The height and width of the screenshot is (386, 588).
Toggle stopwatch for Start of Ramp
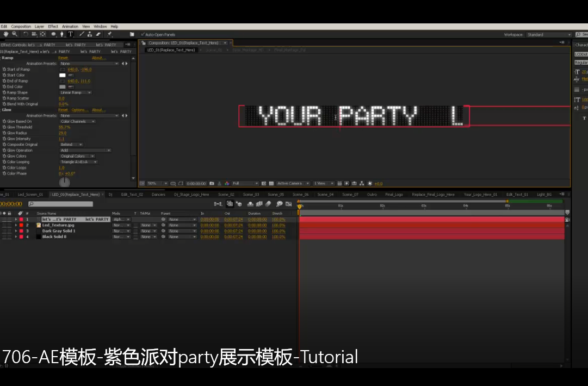tap(4, 70)
